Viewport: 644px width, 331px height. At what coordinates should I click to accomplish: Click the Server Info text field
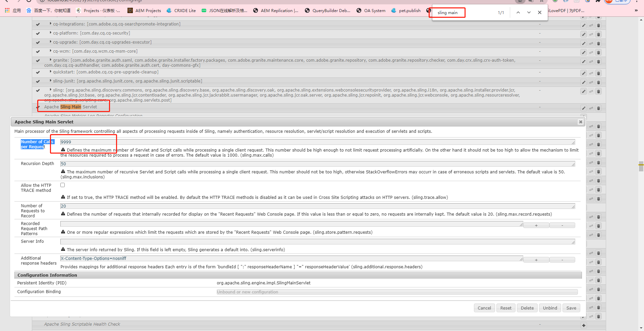(318, 242)
